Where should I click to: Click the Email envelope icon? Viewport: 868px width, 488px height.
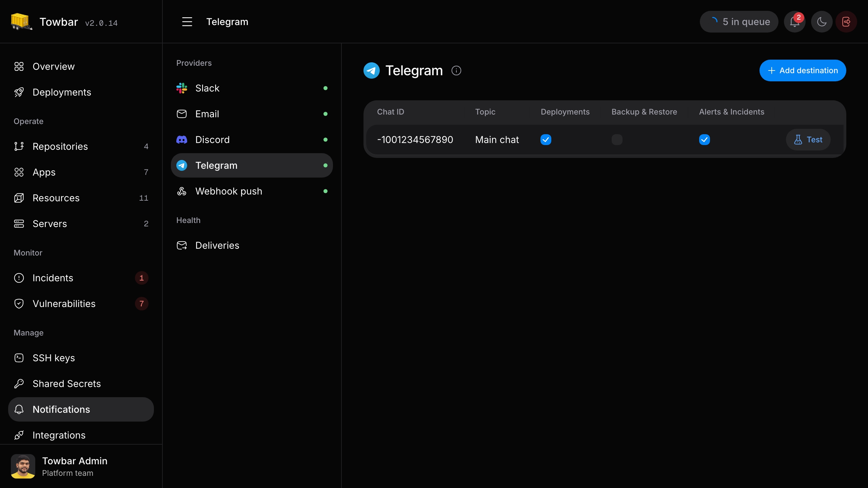coord(182,114)
